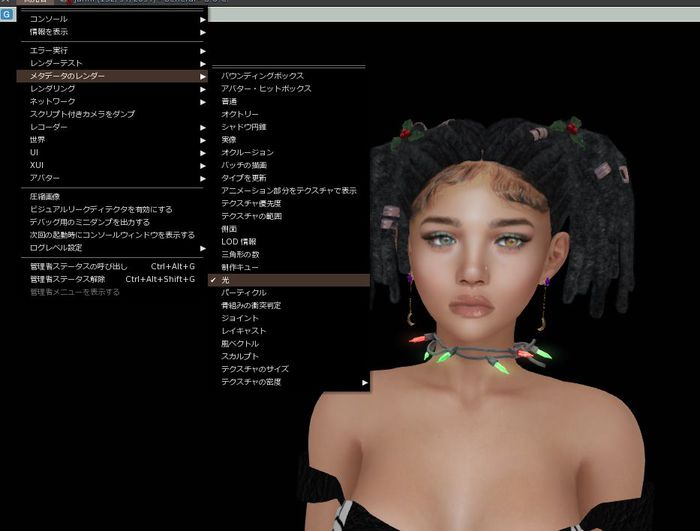Show 風ベクトル metadata
The height and width of the screenshot is (531, 700).
289,343
